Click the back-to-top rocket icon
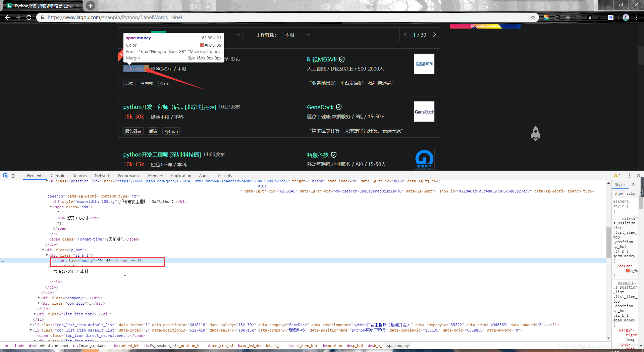 click(536, 133)
